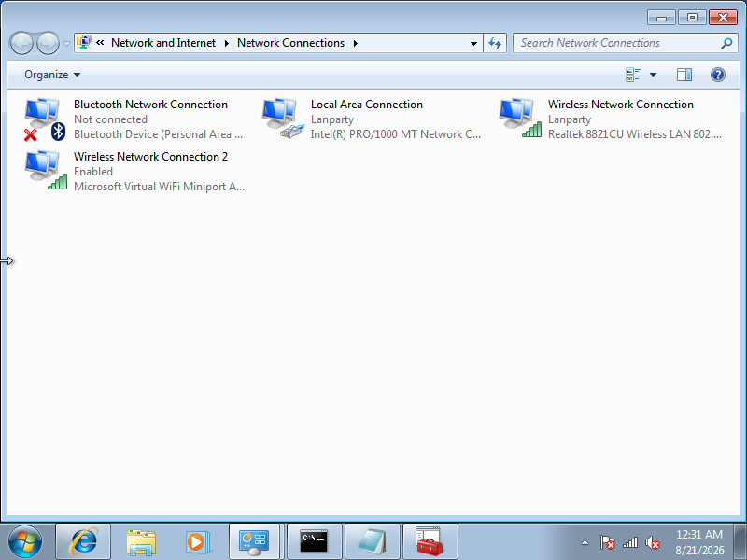Open the Organize menu
This screenshot has width=747, height=560.
(52, 75)
